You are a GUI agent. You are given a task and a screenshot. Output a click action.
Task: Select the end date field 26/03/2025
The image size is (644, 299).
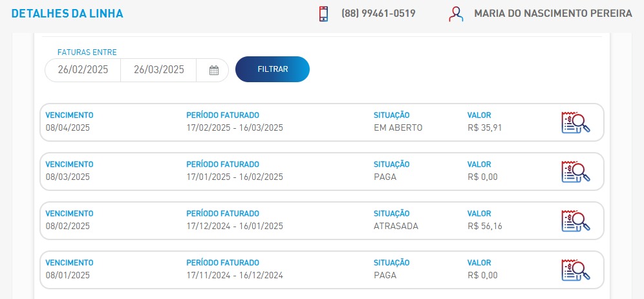158,70
